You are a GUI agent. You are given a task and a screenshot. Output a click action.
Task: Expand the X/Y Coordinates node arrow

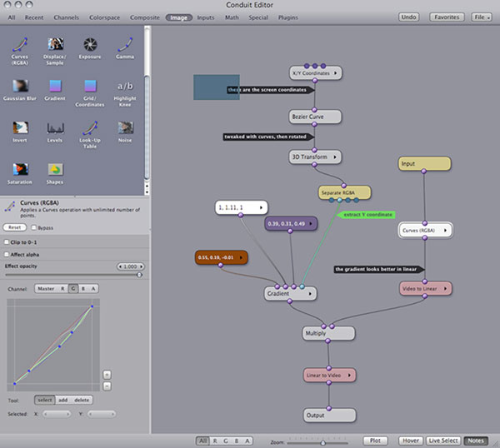(336, 73)
